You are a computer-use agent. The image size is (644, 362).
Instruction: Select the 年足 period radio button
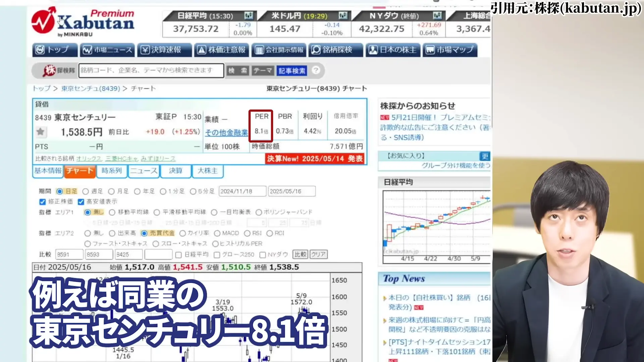point(137,191)
